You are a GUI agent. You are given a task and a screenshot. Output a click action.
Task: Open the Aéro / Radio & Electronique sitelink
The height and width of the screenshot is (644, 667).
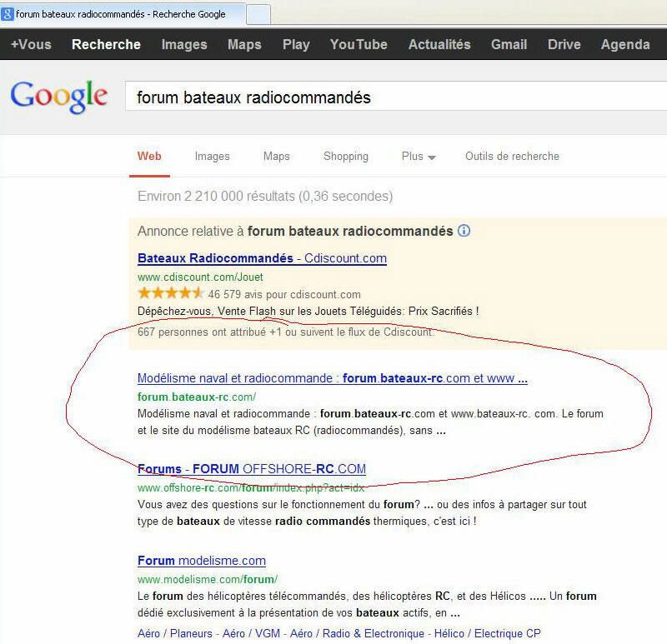[x=358, y=633]
